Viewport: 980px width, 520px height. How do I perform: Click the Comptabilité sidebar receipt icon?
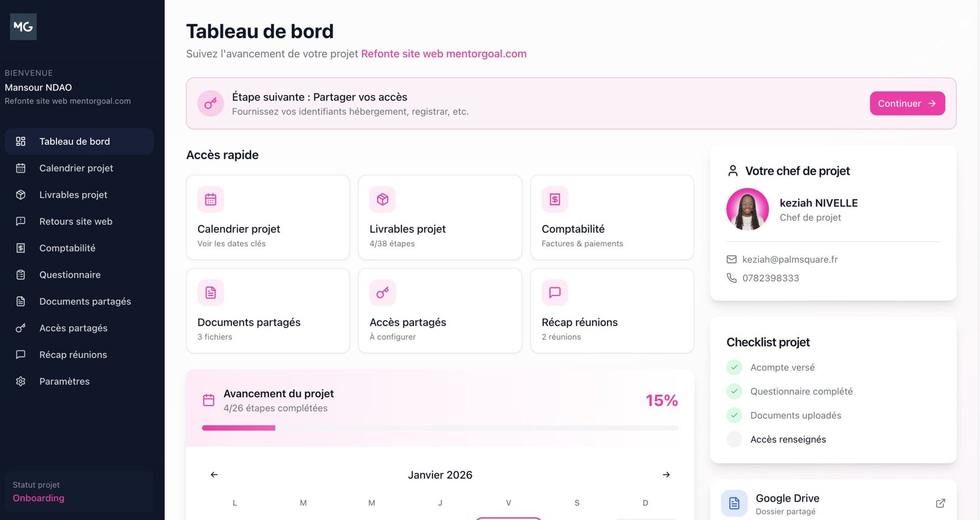(x=21, y=248)
